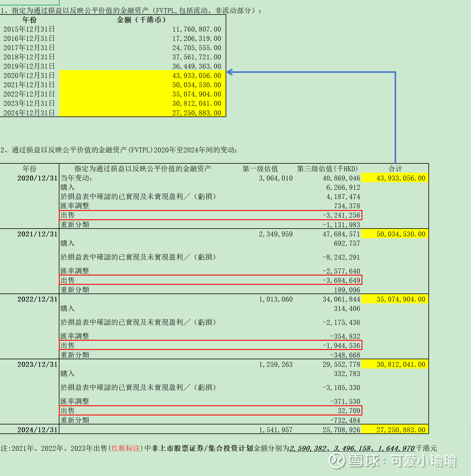Click level-three value 47,684,571
471x476 pixels.
342,234
